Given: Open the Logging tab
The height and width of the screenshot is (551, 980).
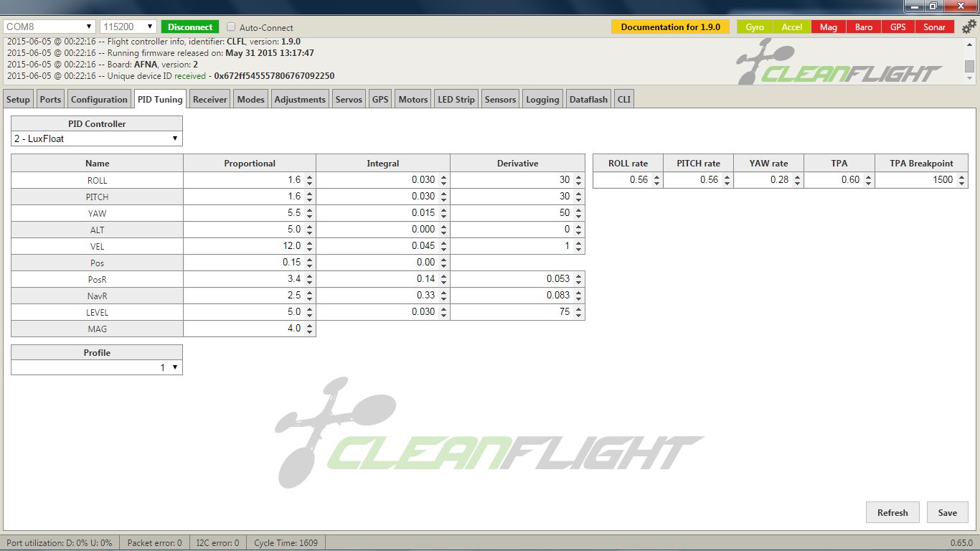Looking at the screenshot, I should (x=542, y=99).
